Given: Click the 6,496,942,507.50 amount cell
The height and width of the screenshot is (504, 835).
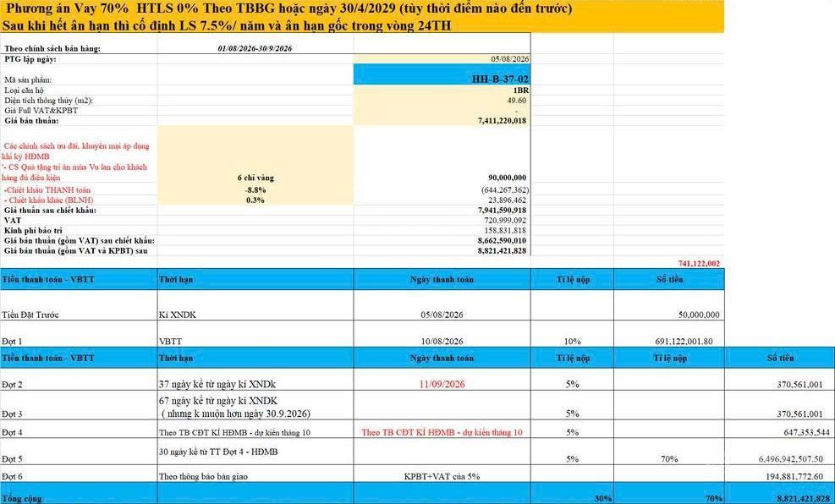Looking at the screenshot, I should click(x=780, y=459).
